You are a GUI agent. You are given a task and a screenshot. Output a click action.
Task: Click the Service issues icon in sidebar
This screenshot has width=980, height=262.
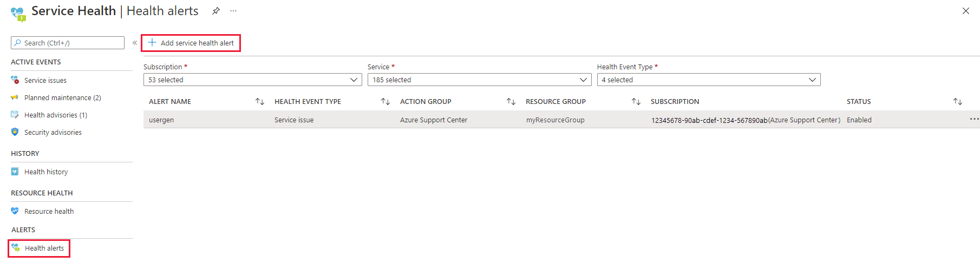pyautogui.click(x=15, y=80)
